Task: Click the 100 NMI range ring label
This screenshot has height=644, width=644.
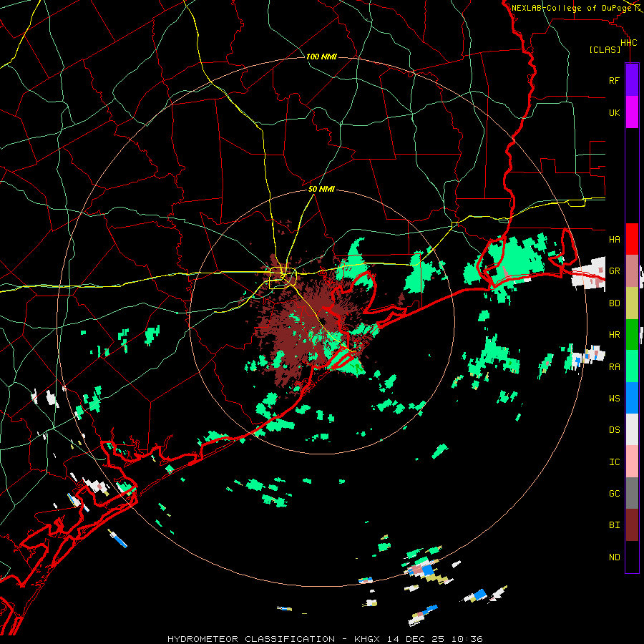Action: [321, 57]
